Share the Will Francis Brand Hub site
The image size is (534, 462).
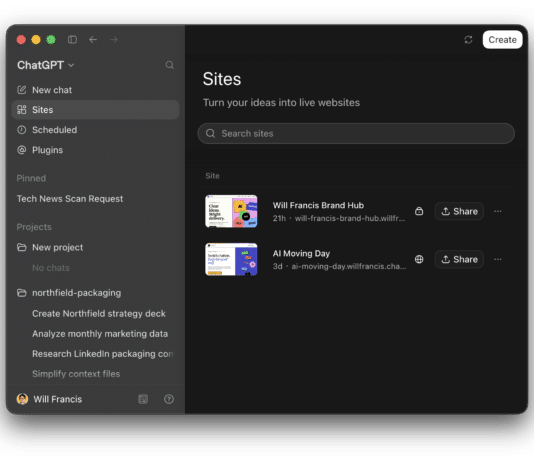(459, 211)
